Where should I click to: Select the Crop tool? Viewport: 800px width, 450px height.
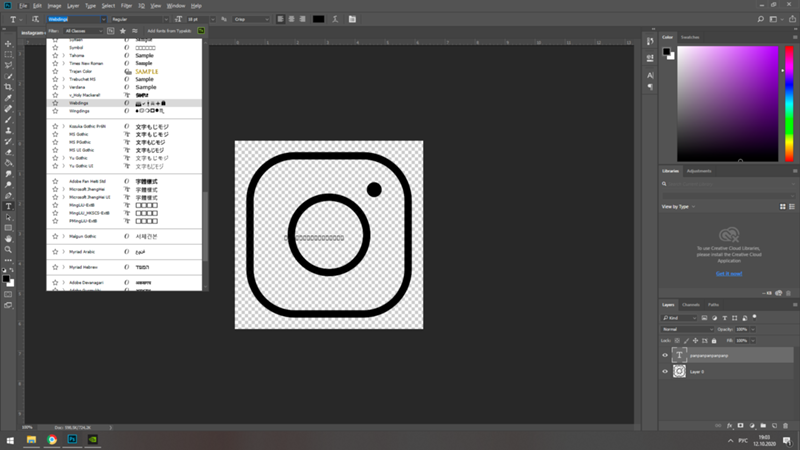[x=8, y=87]
